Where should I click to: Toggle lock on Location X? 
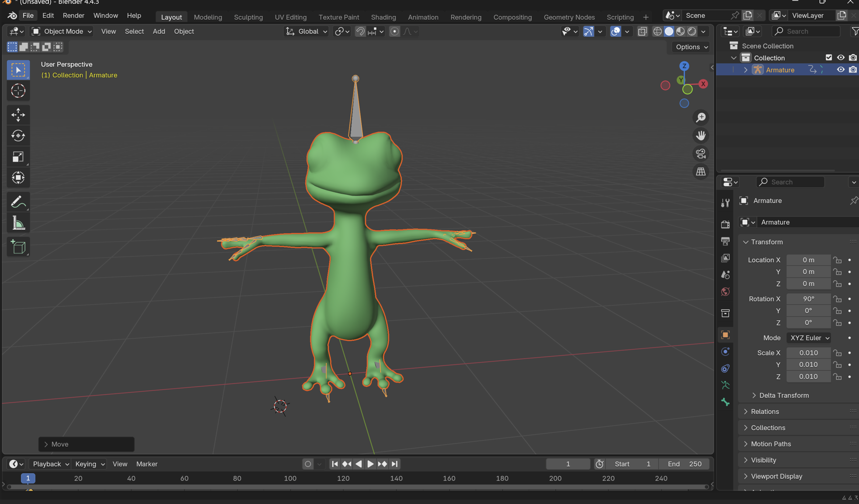click(x=838, y=260)
